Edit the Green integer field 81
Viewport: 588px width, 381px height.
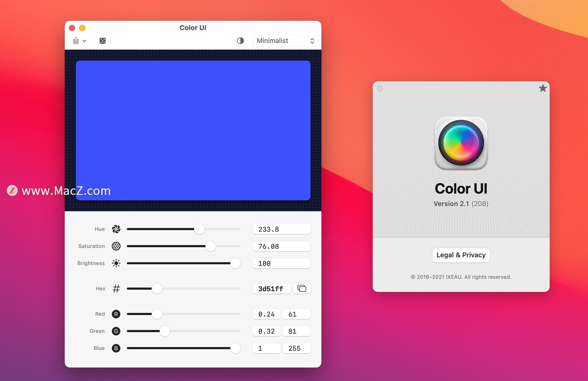(x=296, y=331)
